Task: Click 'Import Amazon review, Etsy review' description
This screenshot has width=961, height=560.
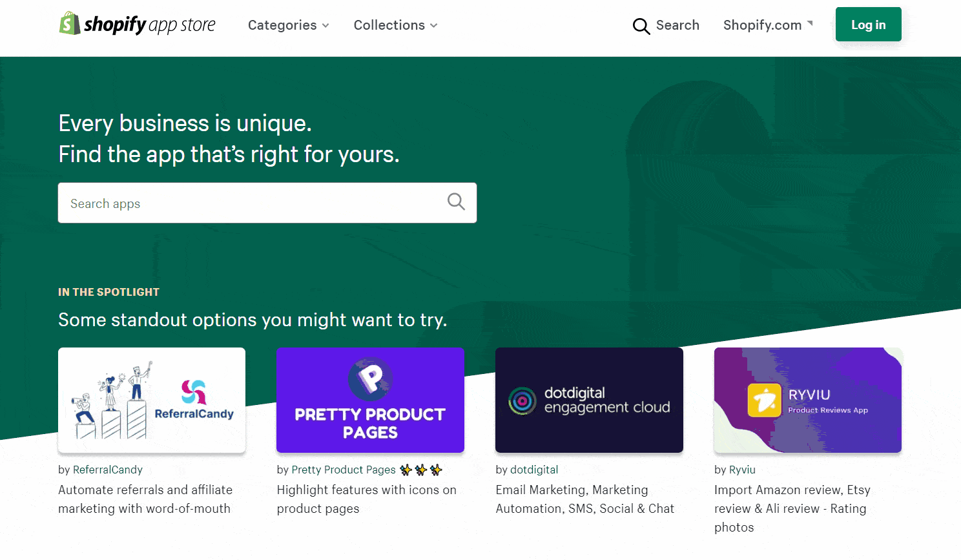Action: 792,508
